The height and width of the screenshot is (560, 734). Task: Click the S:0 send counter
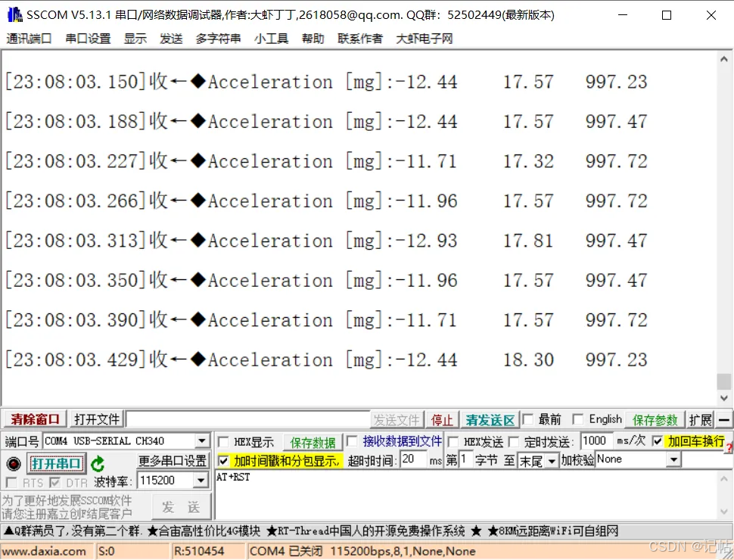106,552
